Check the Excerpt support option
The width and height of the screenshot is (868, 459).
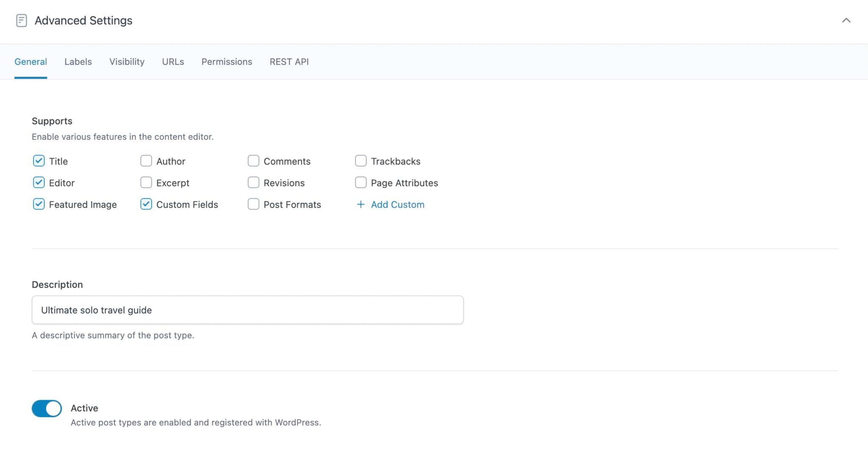(146, 183)
